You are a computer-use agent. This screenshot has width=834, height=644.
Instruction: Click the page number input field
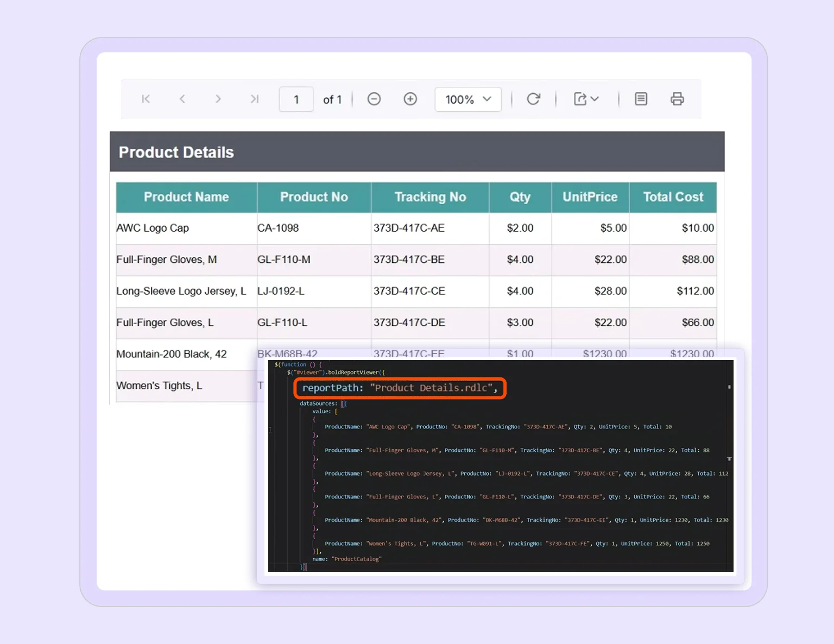[x=296, y=99]
